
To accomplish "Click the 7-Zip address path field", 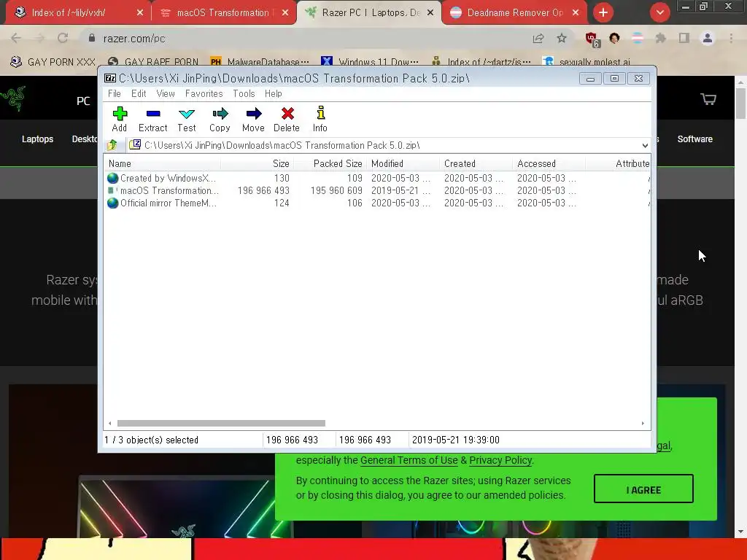I will tap(384, 145).
